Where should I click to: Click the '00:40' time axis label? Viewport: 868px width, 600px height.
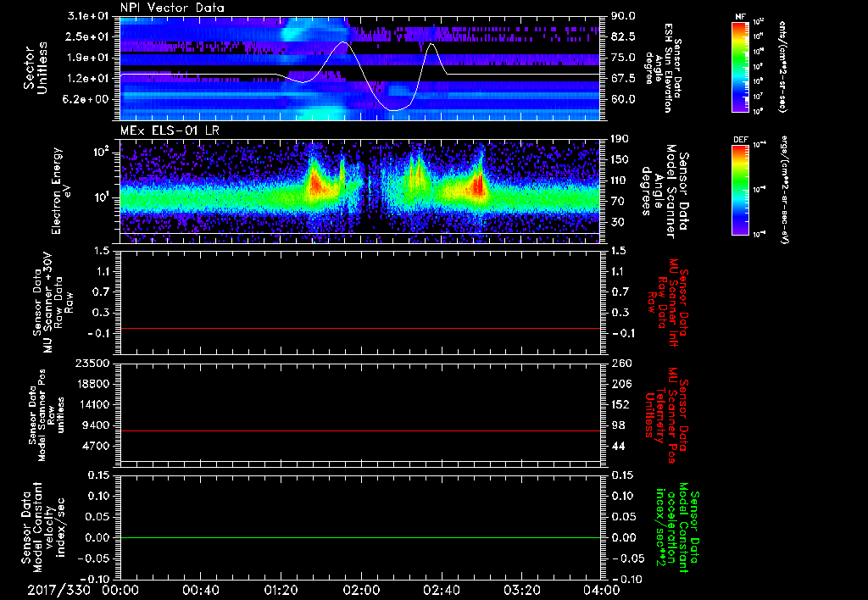point(200,591)
